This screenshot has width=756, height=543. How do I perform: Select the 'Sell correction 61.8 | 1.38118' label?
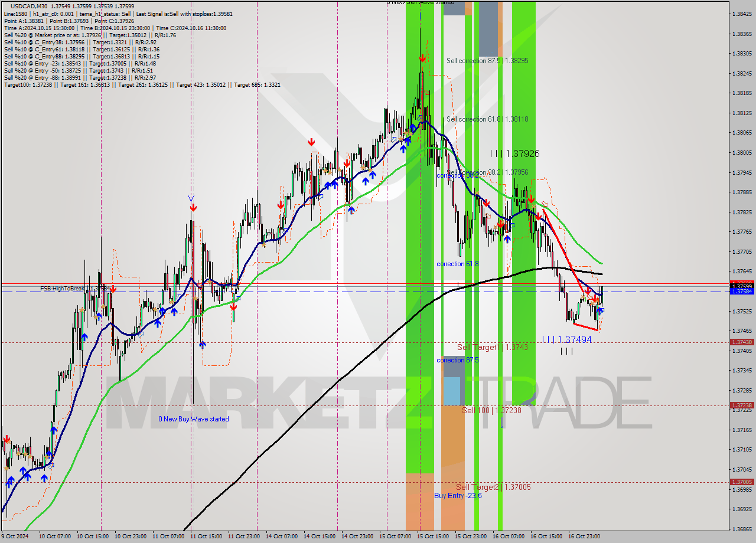coord(487,119)
